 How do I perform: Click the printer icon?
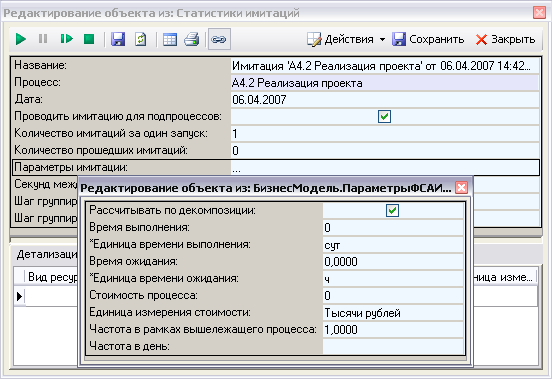pos(192,39)
